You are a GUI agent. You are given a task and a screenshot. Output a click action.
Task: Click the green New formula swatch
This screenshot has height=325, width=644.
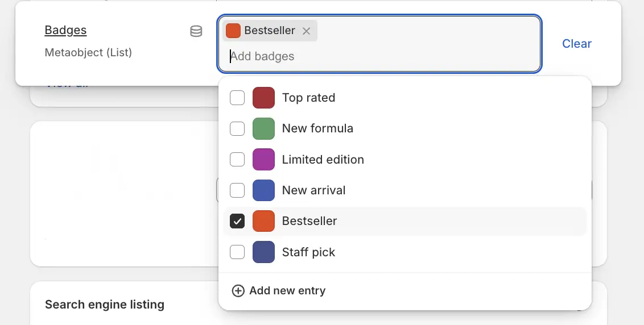pyautogui.click(x=263, y=128)
